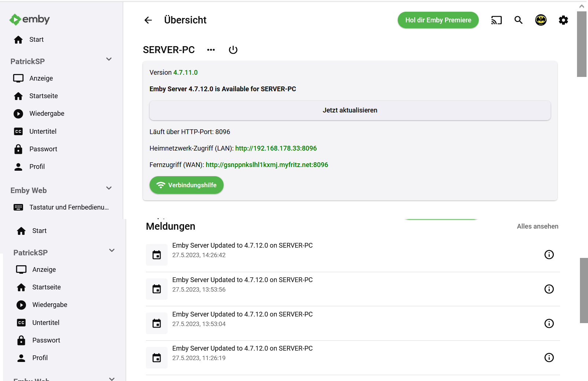Click the upper scrollbar thumb on the right
Image resolution: width=588 pixels, height=381 pixels.
[x=582, y=44]
